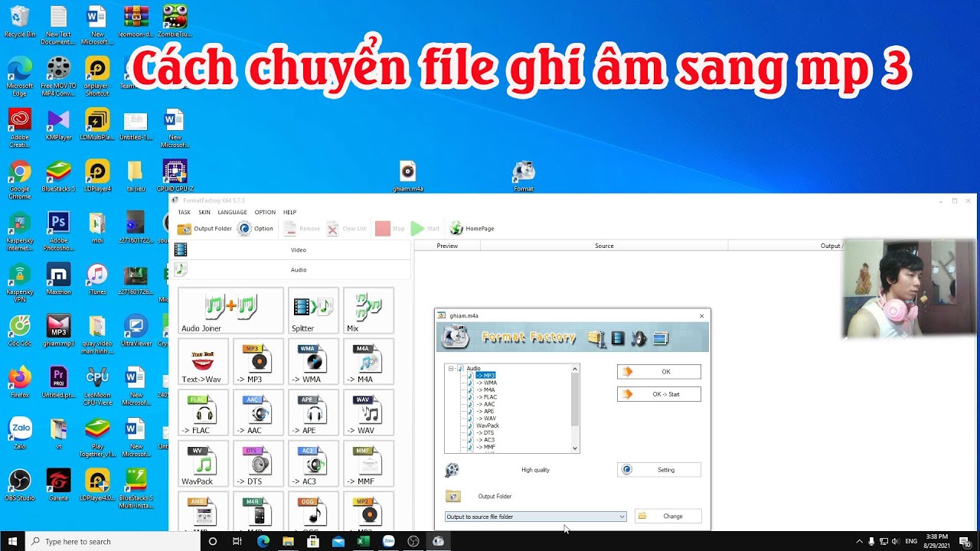Click the Source column header

coord(604,246)
